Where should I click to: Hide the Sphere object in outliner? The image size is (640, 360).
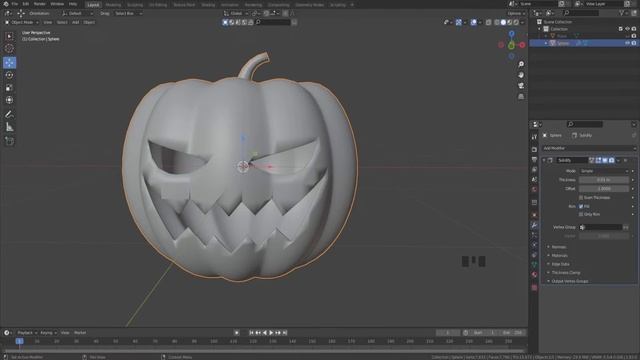[x=627, y=43]
